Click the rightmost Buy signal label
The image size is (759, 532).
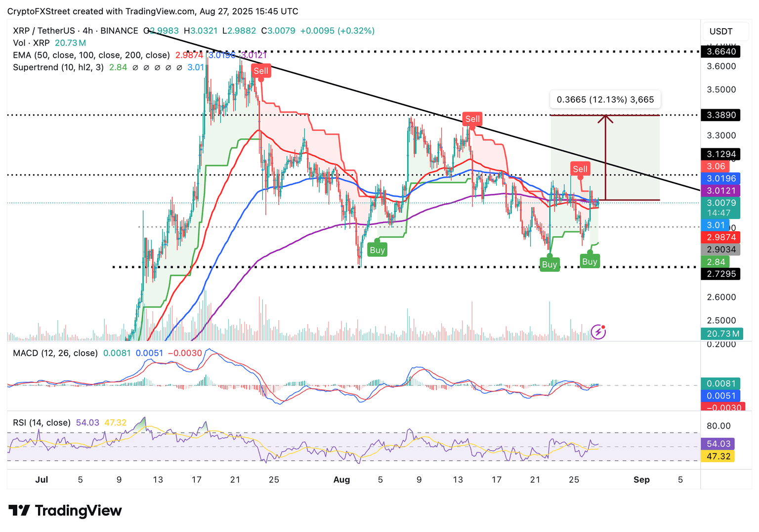tap(590, 261)
